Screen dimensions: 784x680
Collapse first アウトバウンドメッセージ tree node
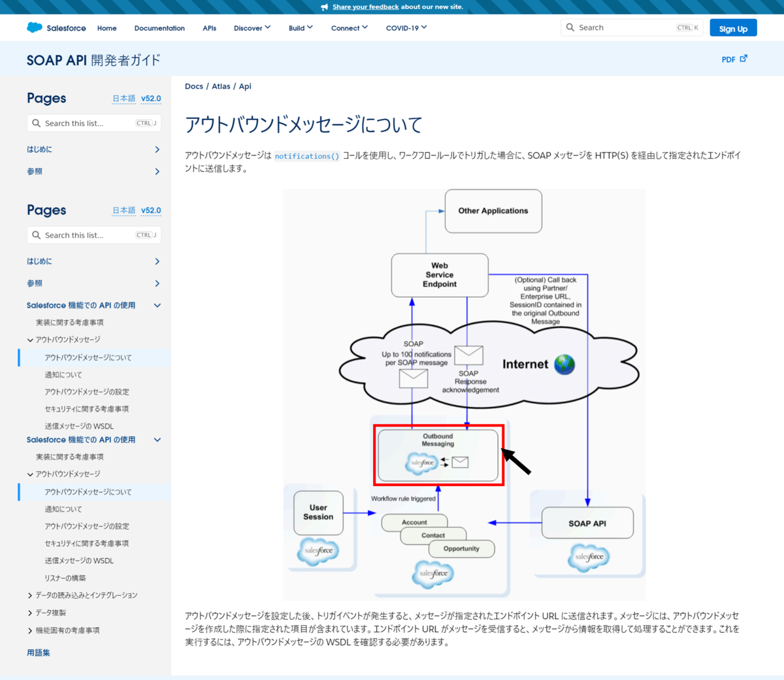[30, 340]
